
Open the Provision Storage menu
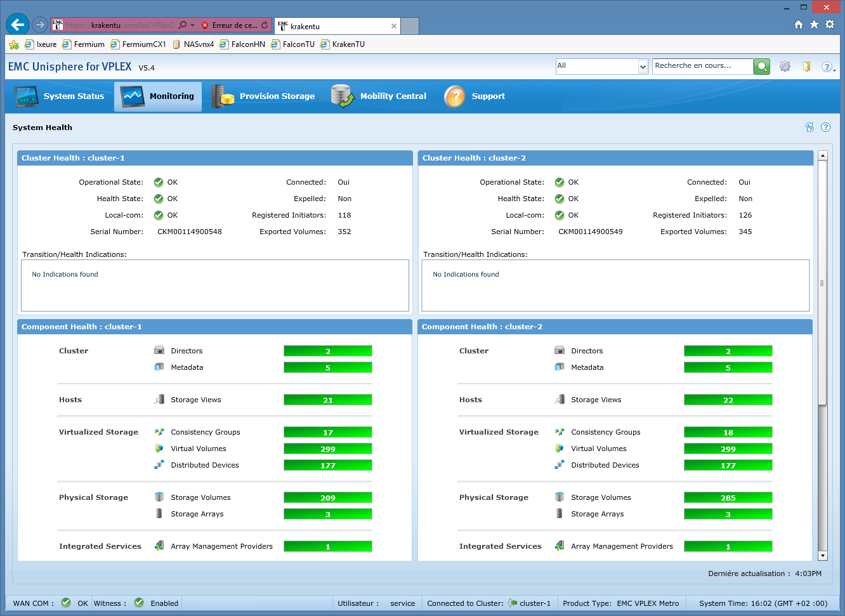pyautogui.click(x=263, y=96)
